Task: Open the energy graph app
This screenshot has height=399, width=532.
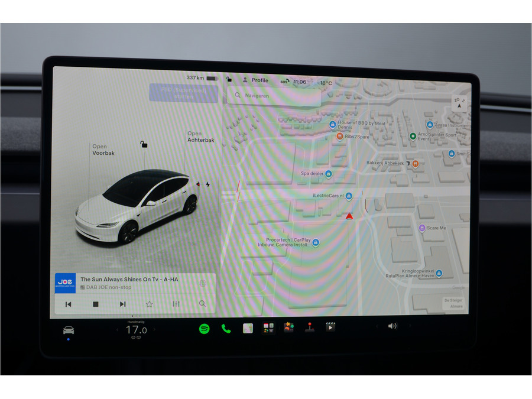Action: tap(248, 329)
